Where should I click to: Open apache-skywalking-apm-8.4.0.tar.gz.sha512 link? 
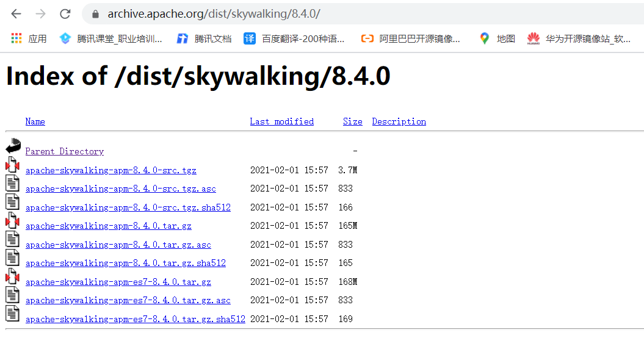[126, 263]
